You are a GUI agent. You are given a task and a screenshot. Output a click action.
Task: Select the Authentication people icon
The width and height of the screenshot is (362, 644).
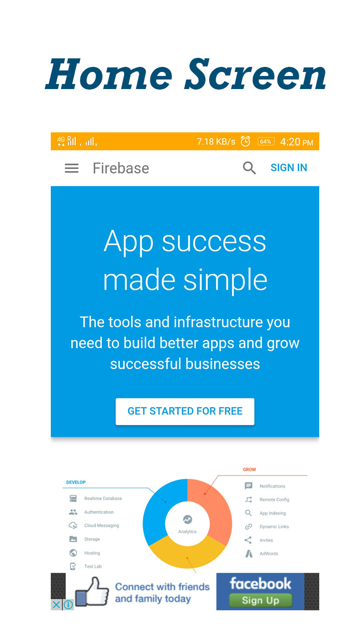(73, 512)
